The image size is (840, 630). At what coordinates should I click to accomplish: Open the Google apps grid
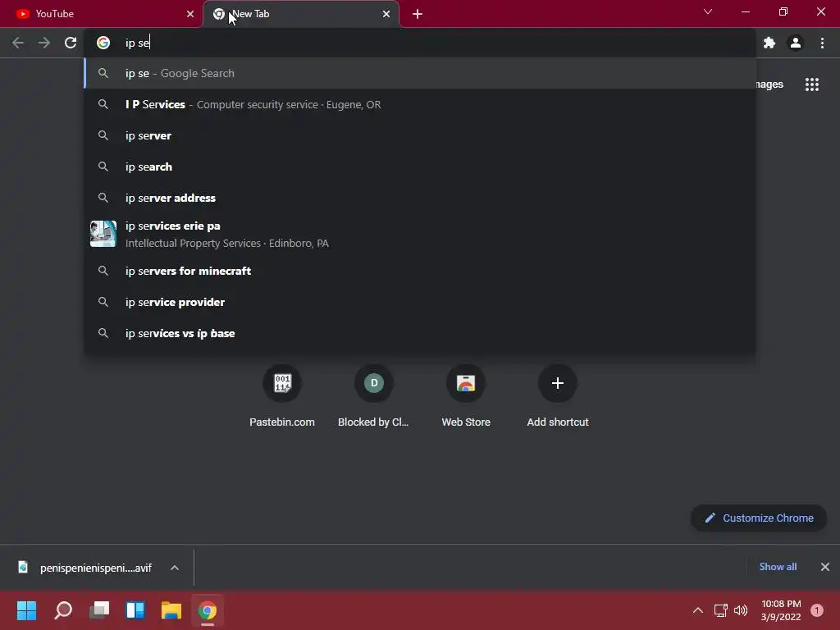811,84
